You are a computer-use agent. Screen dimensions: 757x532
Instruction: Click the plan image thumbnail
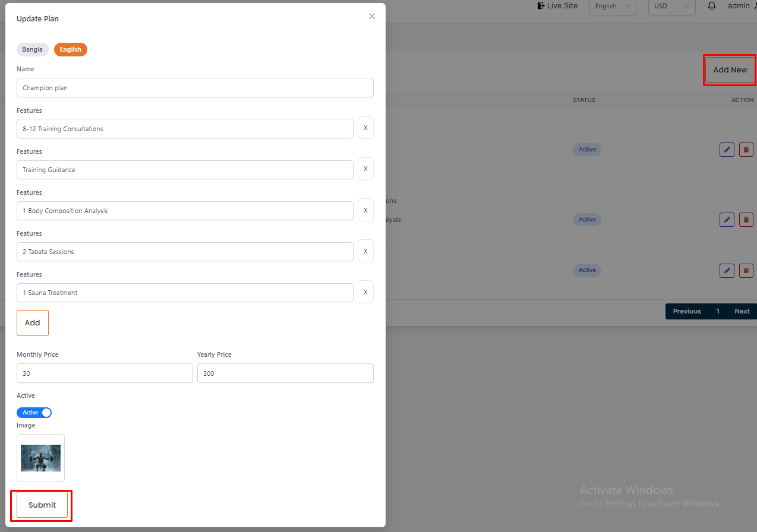pyautogui.click(x=40, y=458)
